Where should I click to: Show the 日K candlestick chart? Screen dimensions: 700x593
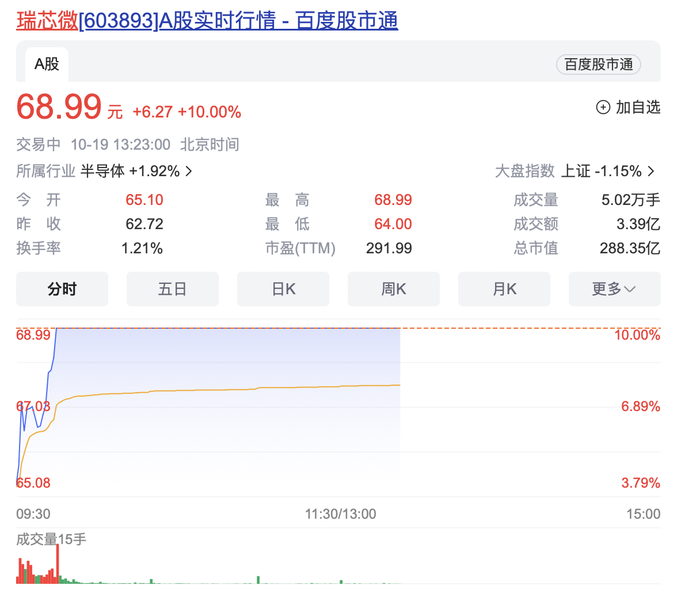pyautogui.click(x=283, y=289)
